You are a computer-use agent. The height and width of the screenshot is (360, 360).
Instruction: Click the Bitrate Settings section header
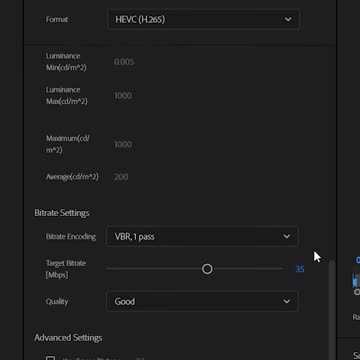tap(62, 213)
